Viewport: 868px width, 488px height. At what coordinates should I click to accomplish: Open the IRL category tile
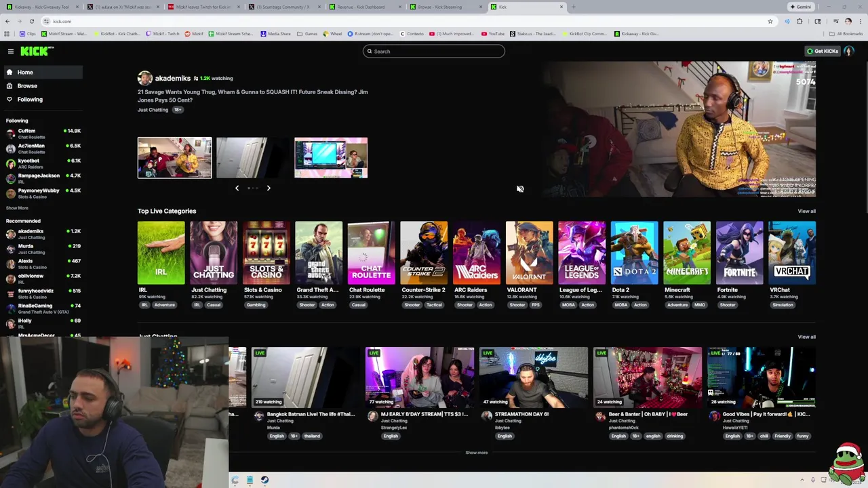tap(161, 253)
